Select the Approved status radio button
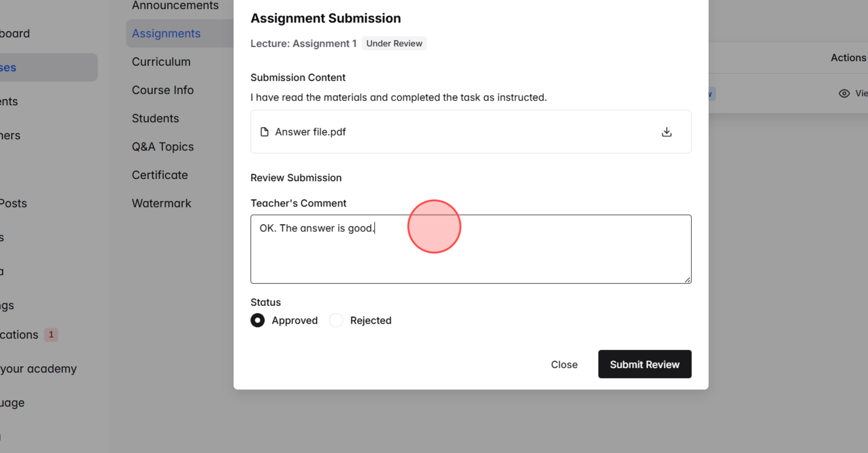Image resolution: width=868 pixels, height=453 pixels. click(x=257, y=320)
